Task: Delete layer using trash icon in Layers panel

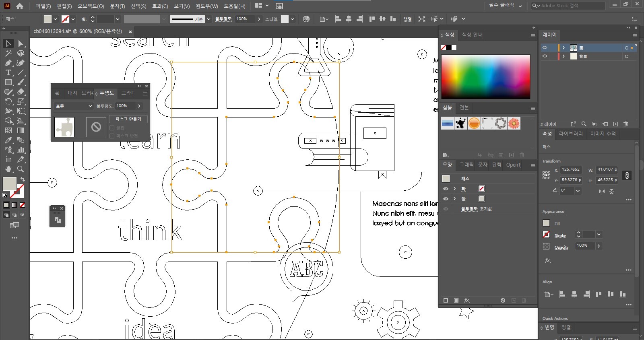Action: pos(625,124)
